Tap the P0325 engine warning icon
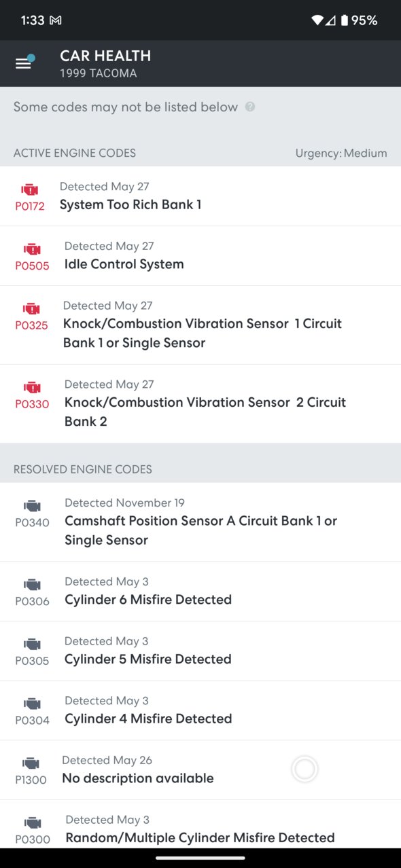Image resolution: width=401 pixels, height=868 pixels. click(x=31, y=309)
